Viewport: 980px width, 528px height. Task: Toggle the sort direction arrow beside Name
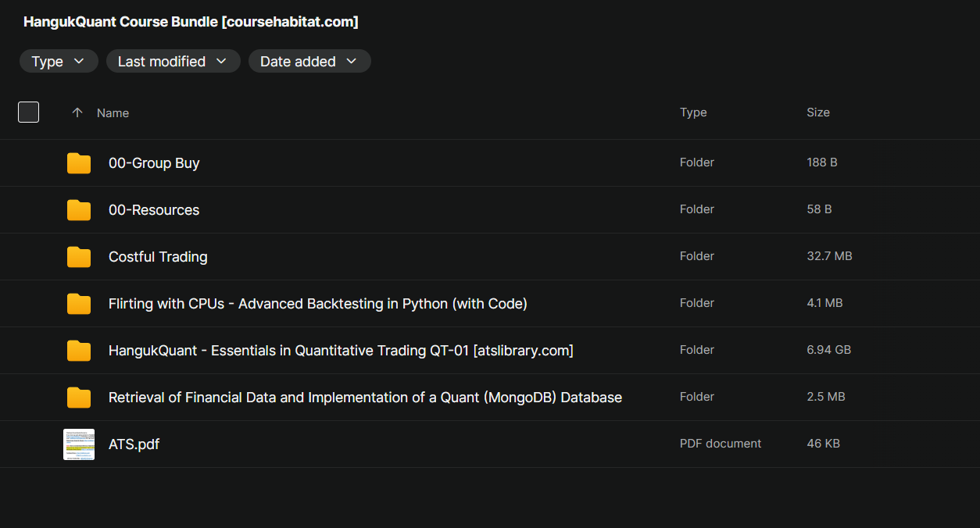click(77, 113)
